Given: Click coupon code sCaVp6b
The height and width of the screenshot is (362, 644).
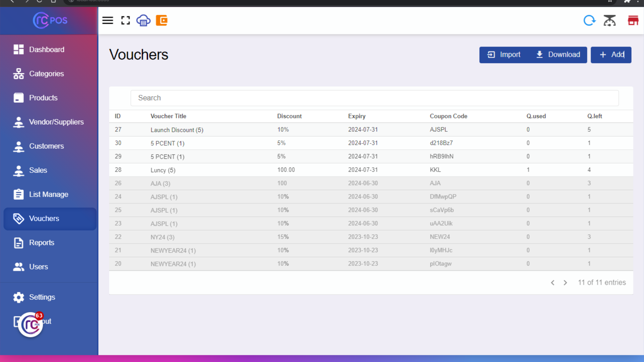Looking at the screenshot, I should [x=442, y=210].
